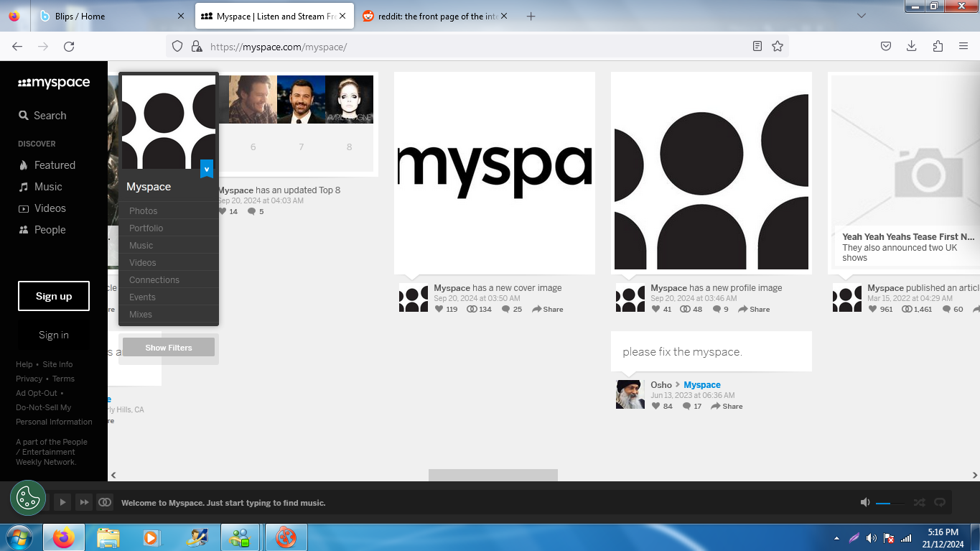980x551 pixels.
Task: Bookmark this page with the star icon
Action: tap(777, 46)
